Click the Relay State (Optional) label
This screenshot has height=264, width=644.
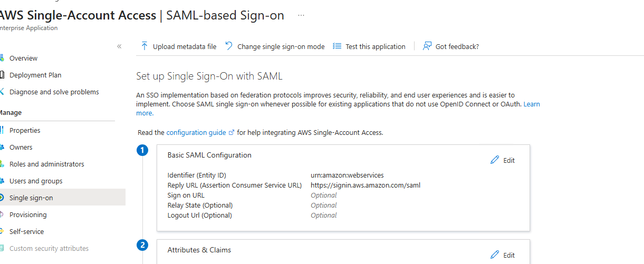[200, 205]
